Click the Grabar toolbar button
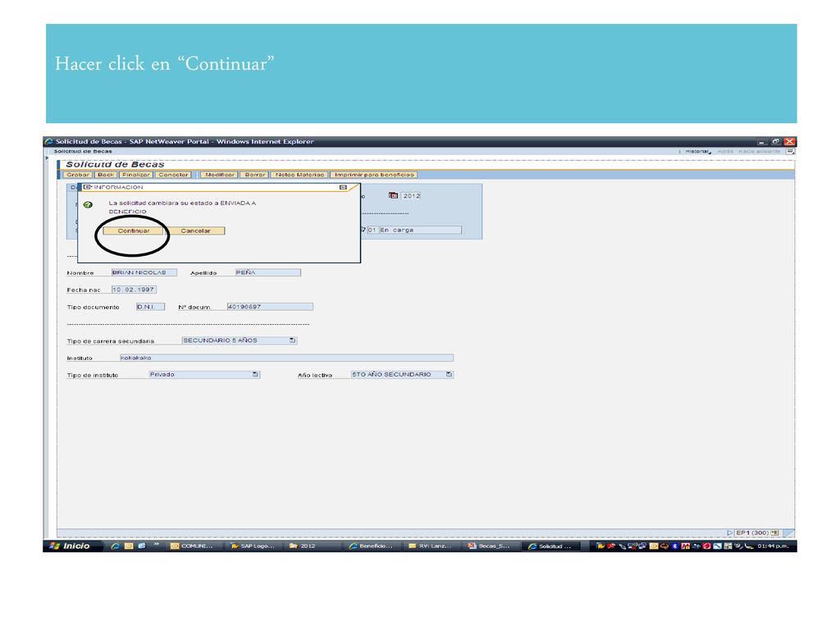This screenshot has height=630, width=840. [78, 175]
